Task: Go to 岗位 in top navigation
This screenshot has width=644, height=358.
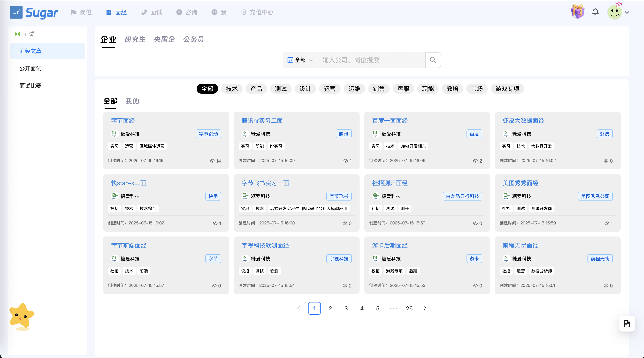Action: [81, 12]
